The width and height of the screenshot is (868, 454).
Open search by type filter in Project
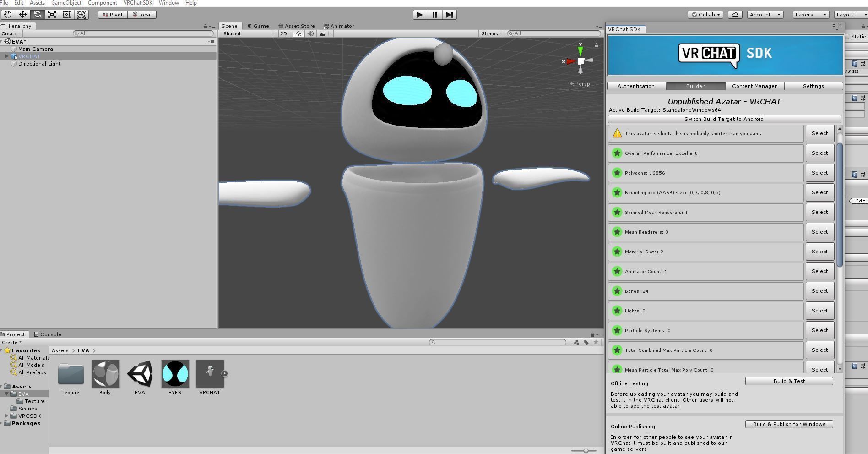tap(576, 342)
